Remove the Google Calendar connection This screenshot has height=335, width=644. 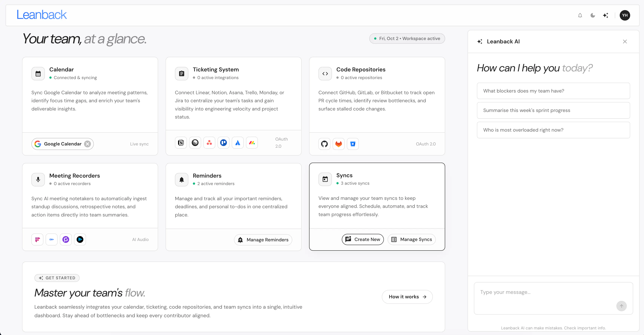click(87, 144)
